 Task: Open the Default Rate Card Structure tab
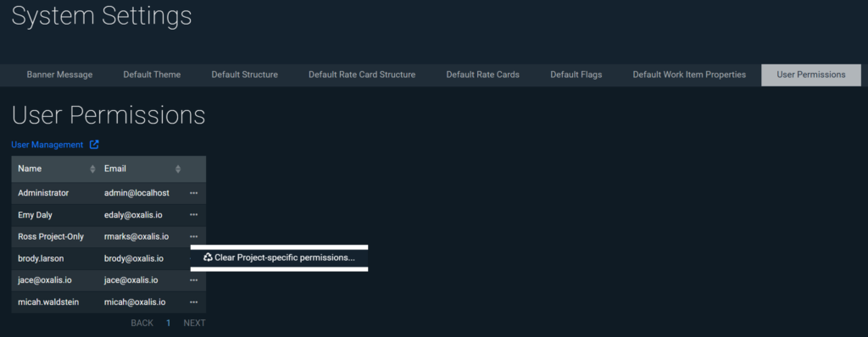(x=362, y=75)
